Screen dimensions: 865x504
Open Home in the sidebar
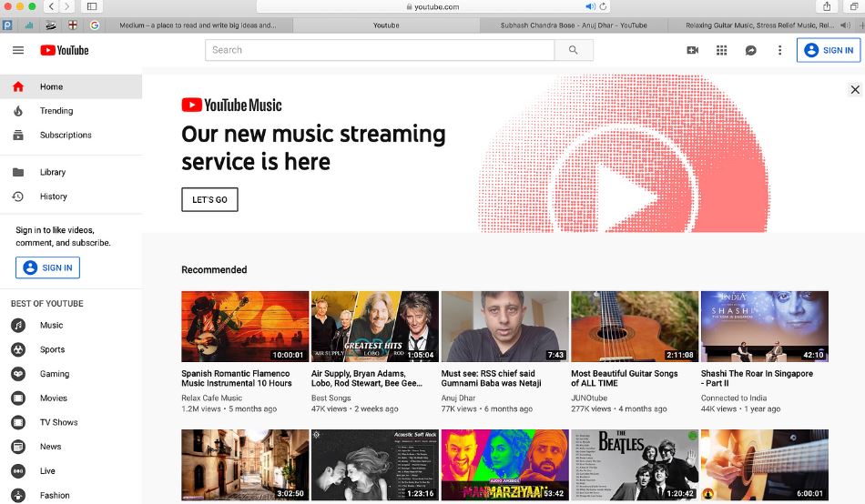tap(71, 86)
